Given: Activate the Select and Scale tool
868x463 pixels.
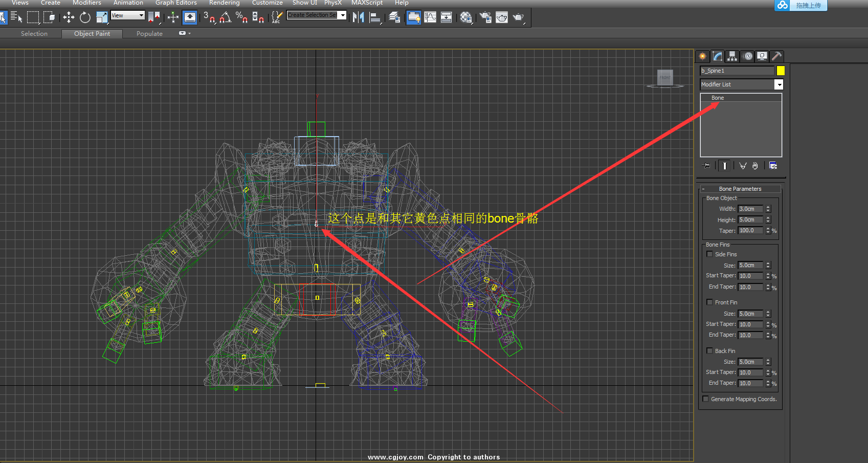Looking at the screenshot, I should click(102, 17).
